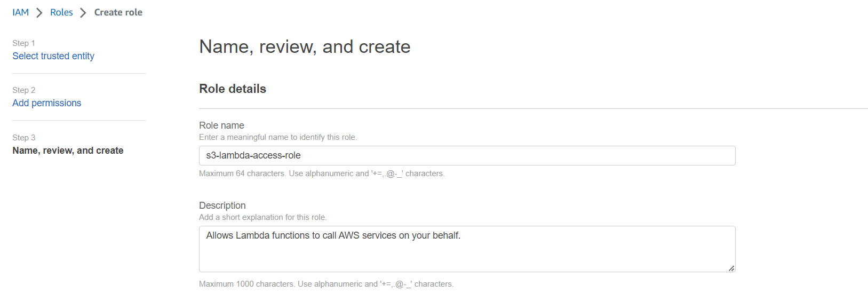Click the Step 1 label
Screen dimensions: 868x300
pyautogui.click(x=23, y=43)
